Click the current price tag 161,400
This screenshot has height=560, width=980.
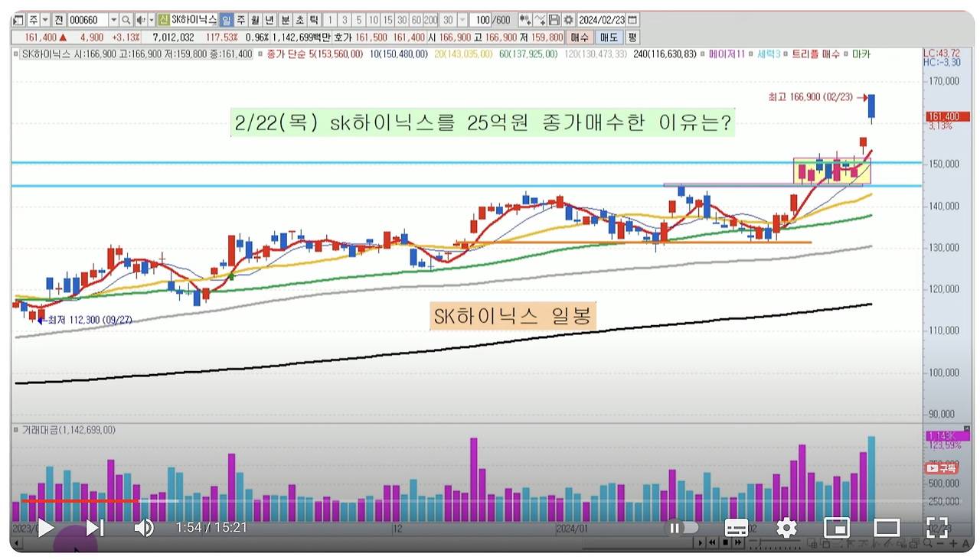click(948, 117)
